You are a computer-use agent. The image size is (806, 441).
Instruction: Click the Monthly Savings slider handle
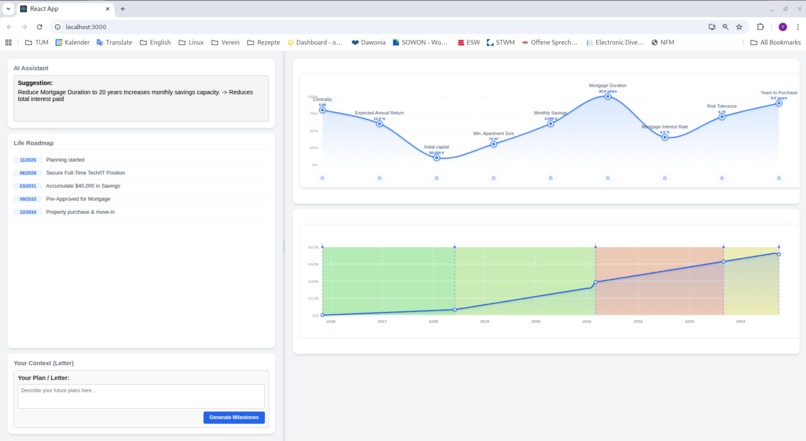click(x=551, y=123)
